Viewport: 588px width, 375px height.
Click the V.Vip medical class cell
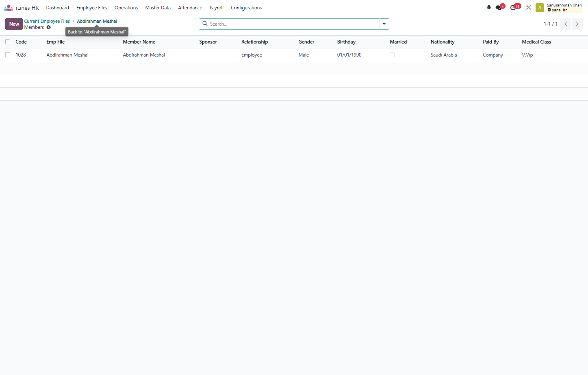point(527,55)
